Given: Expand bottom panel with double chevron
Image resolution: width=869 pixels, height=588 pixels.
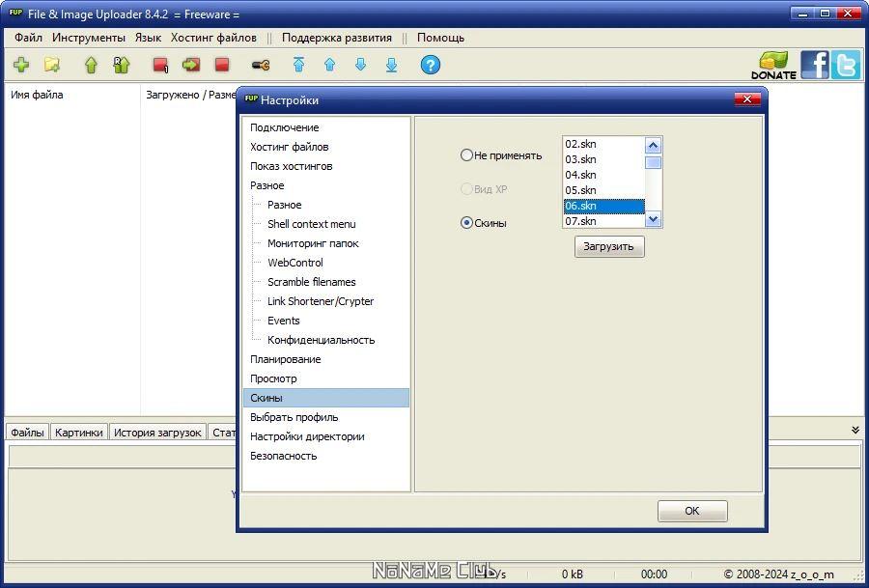Looking at the screenshot, I should coord(855,430).
